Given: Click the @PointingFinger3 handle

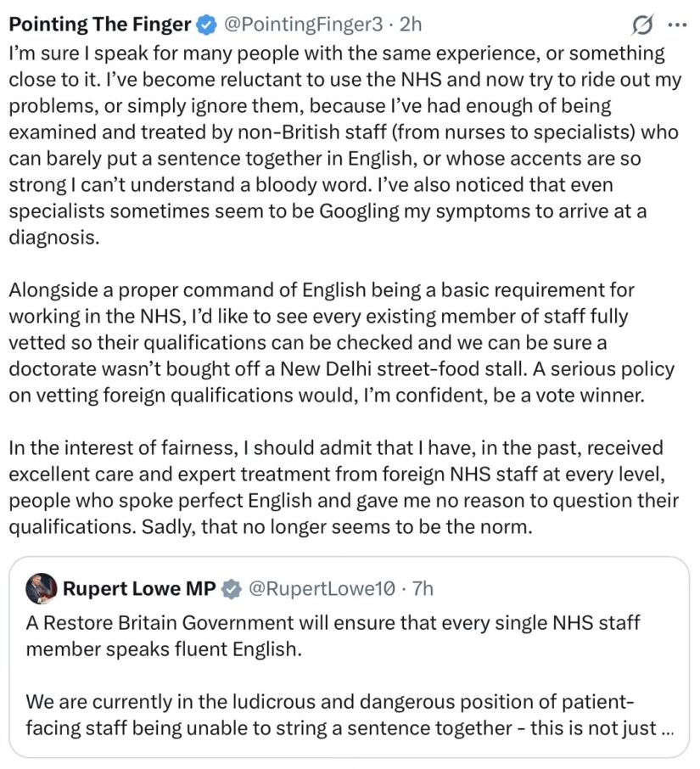Looking at the screenshot, I should (303, 24).
